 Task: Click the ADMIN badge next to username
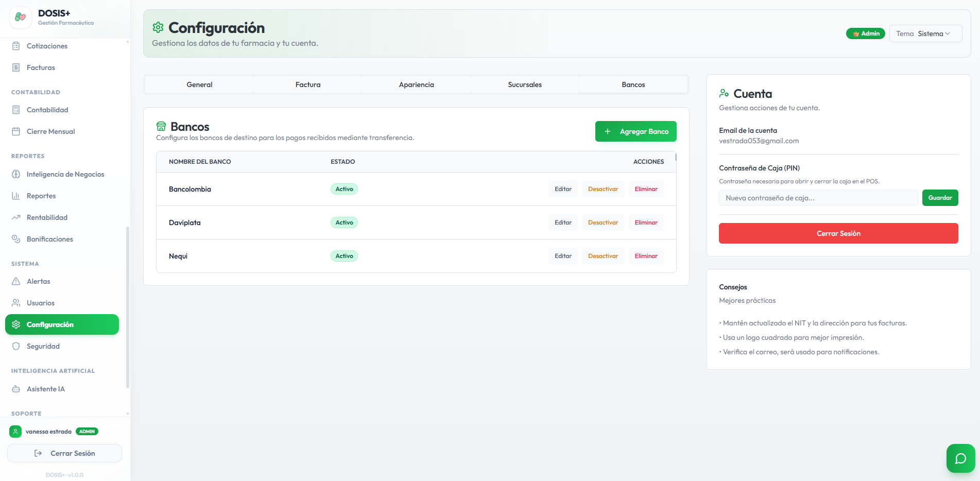pos(87,432)
